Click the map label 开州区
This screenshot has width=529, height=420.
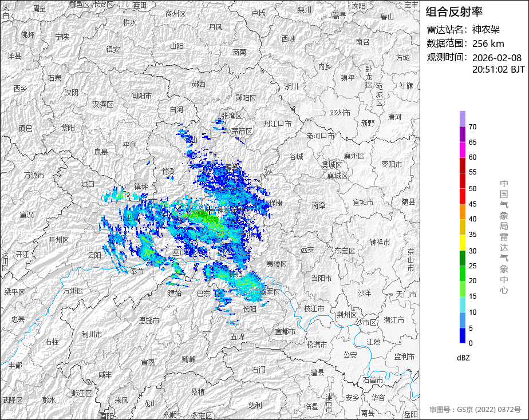[59, 240]
